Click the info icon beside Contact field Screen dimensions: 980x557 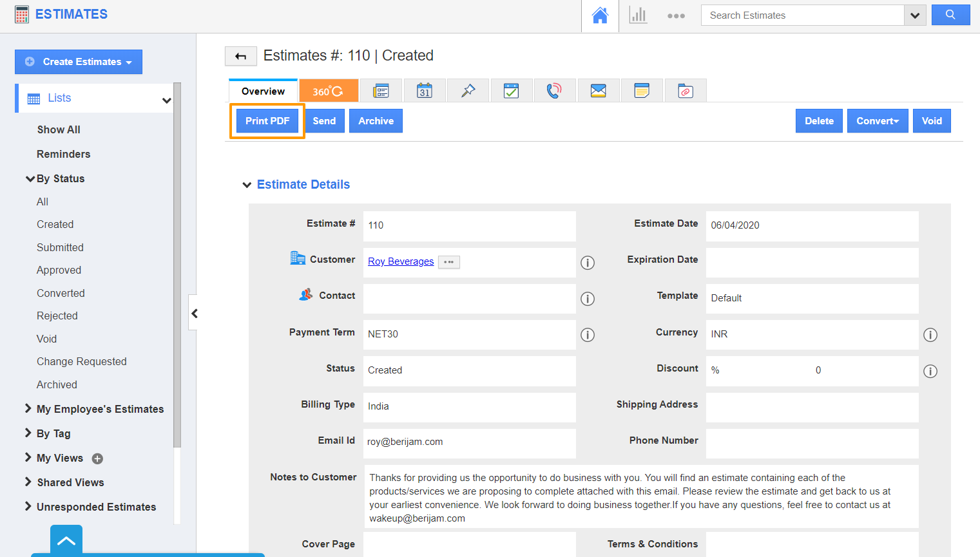pyautogui.click(x=588, y=299)
